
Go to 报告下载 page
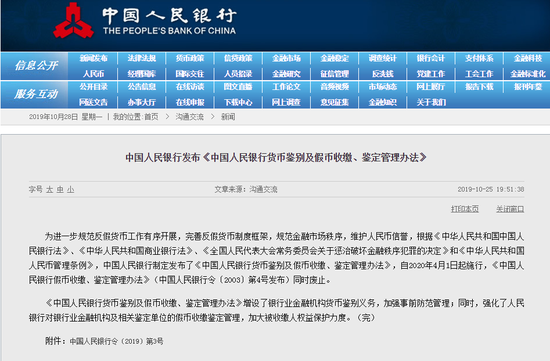coord(479,87)
